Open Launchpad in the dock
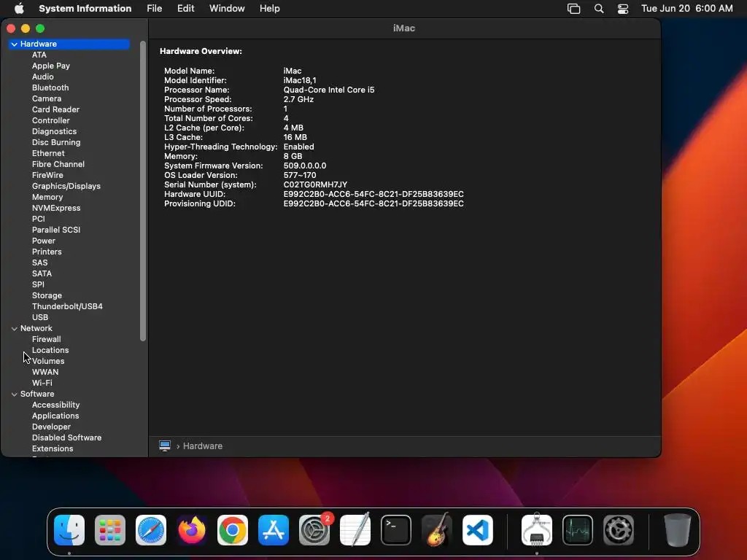Viewport: 747px width, 560px height. pos(110,530)
